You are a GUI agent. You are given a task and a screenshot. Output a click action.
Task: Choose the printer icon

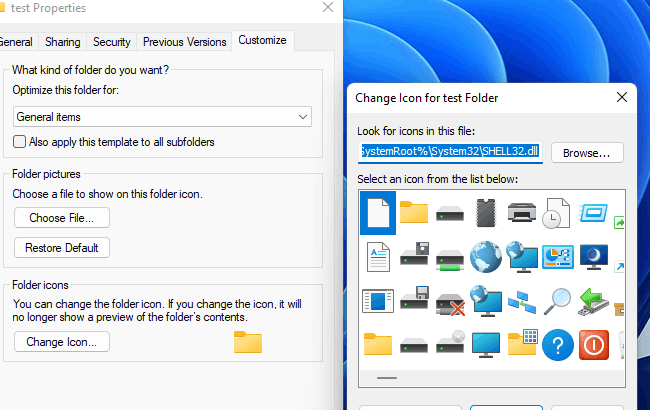pyautogui.click(x=521, y=212)
